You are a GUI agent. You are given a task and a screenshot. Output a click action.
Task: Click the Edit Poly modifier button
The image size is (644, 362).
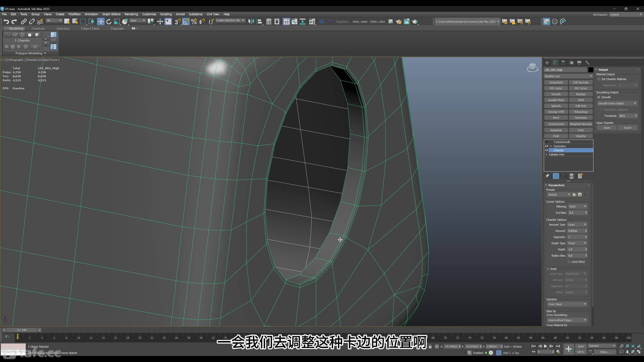(581, 106)
